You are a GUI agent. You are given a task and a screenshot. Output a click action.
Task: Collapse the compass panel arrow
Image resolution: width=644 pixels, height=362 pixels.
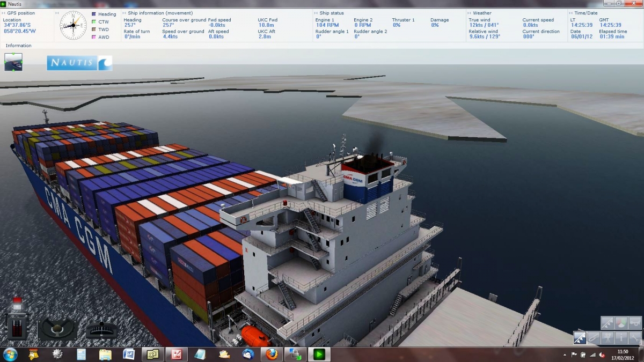pyautogui.click(x=57, y=13)
